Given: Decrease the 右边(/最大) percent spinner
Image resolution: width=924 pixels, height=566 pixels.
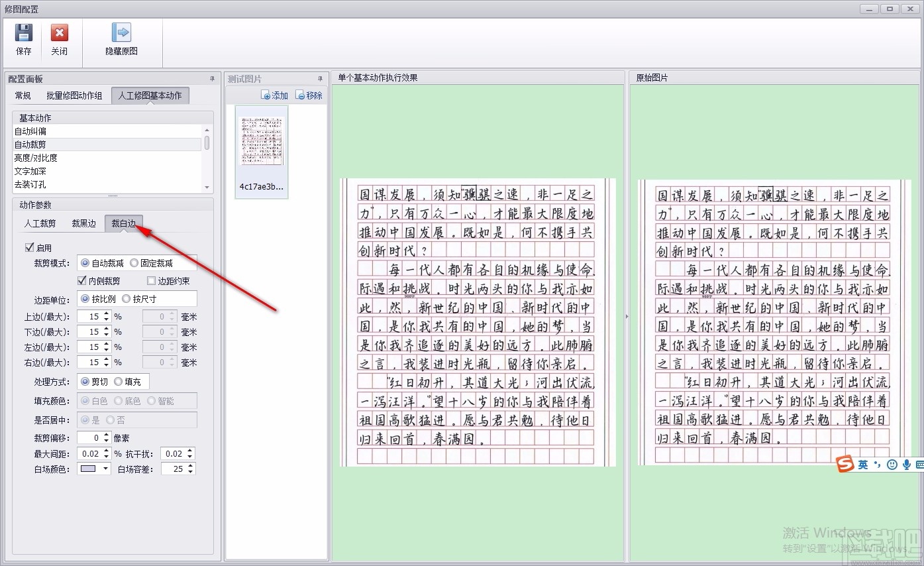Looking at the screenshot, I should [105, 365].
